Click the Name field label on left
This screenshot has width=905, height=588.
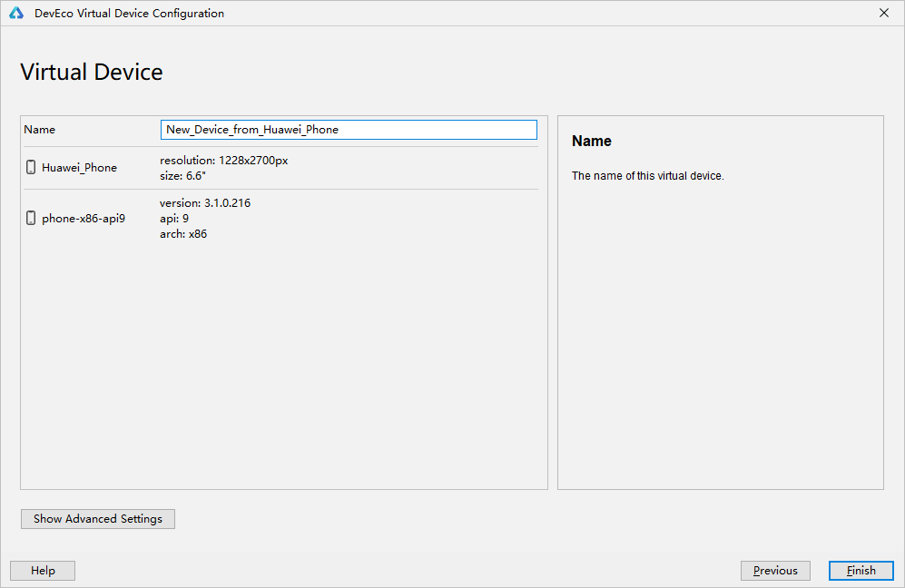coord(40,130)
